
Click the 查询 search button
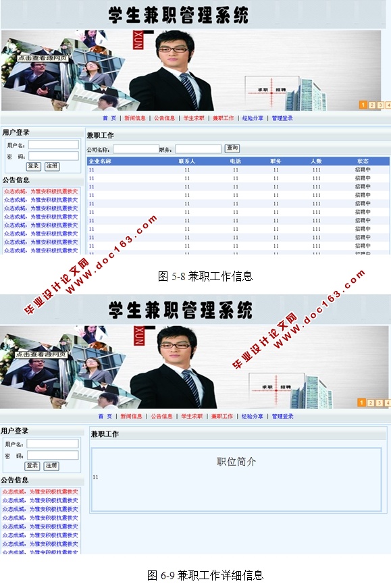coord(232,148)
